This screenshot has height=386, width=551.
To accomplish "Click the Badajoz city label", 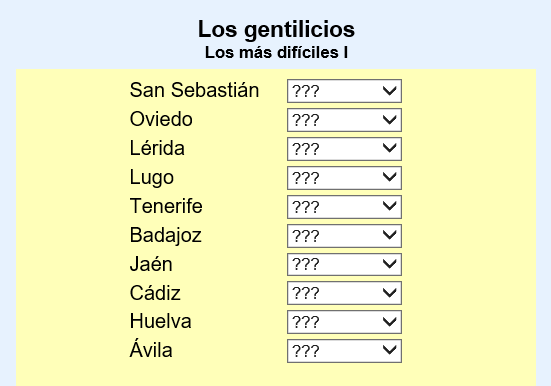I will [x=166, y=235].
